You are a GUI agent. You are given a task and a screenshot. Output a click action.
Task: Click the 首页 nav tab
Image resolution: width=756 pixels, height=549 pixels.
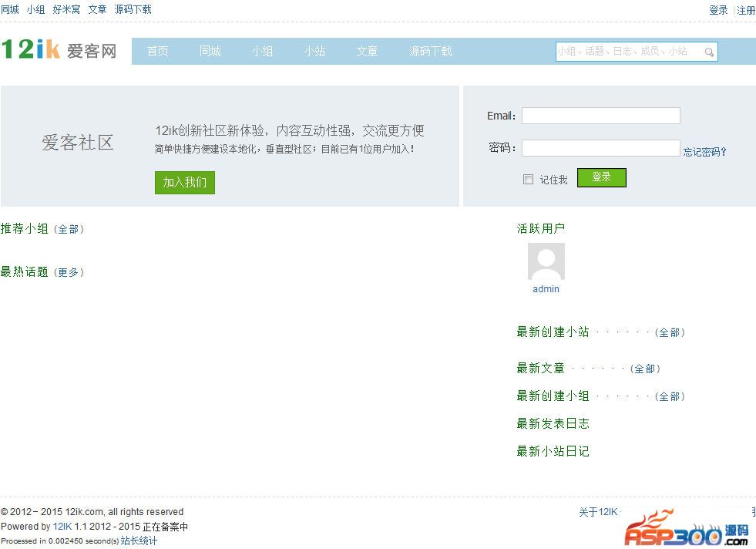(x=158, y=51)
